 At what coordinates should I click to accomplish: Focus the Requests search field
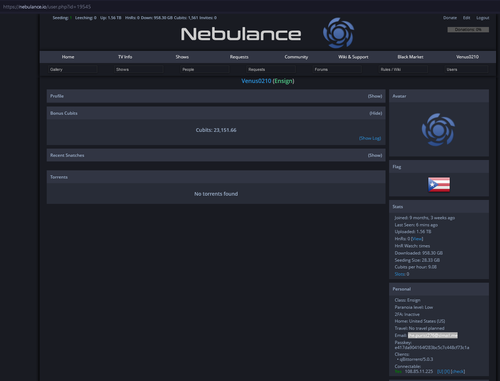(x=271, y=69)
